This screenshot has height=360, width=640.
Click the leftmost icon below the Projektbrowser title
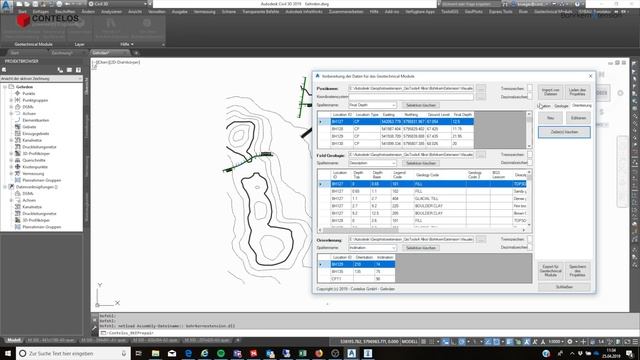point(4,70)
